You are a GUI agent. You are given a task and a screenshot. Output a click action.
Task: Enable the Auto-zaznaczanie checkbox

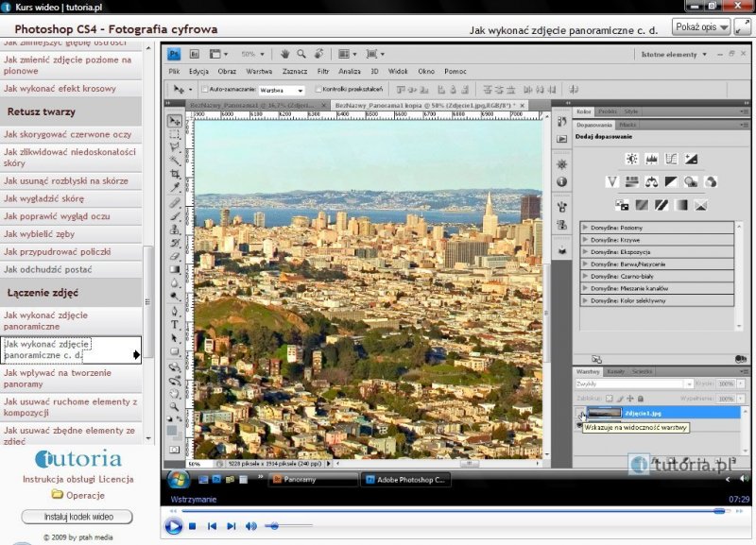(204, 90)
